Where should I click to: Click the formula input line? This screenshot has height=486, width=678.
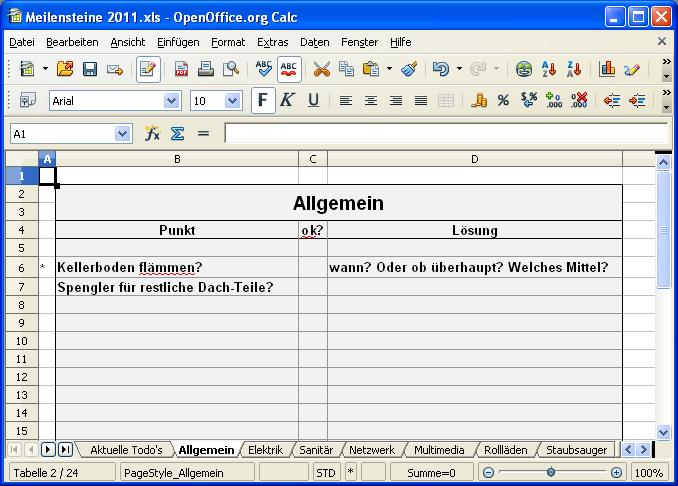pyautogui.click(x=445, y=133)
